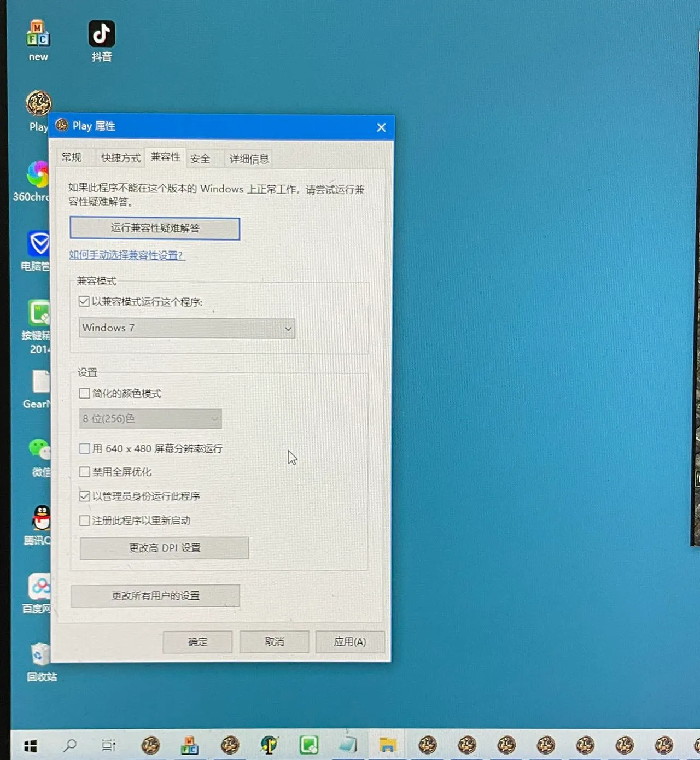Click the 运行兼容性疑难解答 button
This screenshot has height=760, width=700.
click(x=155, y=229)
